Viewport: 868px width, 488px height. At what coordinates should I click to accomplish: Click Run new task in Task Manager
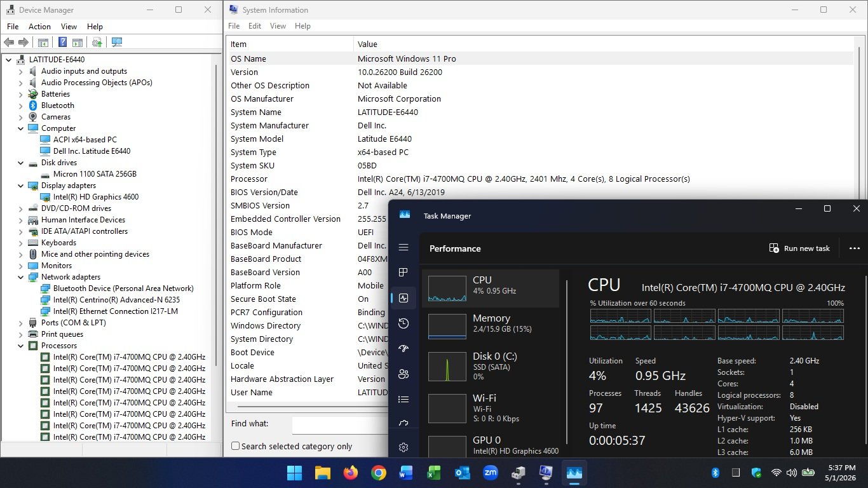[799, 248]
